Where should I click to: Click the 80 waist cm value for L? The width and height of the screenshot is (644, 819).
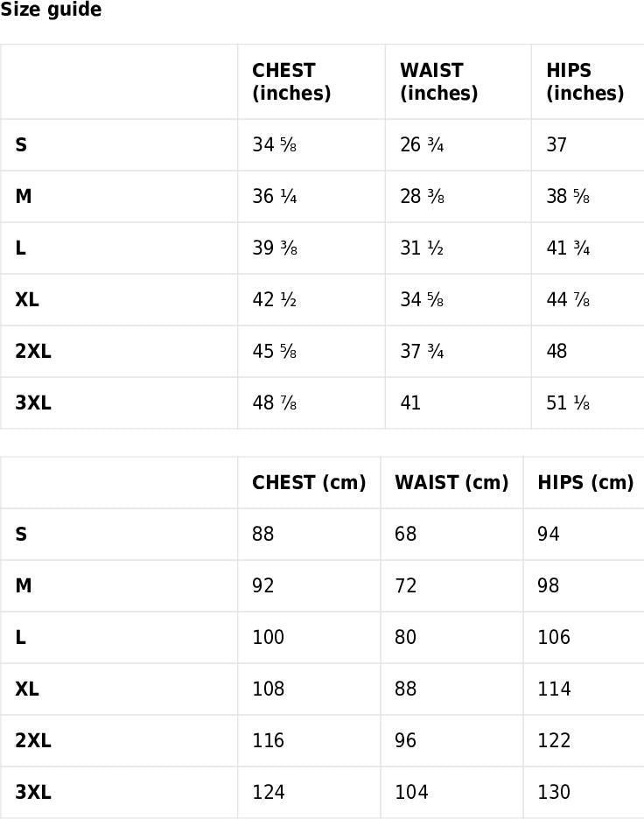[x=405, y=637]
